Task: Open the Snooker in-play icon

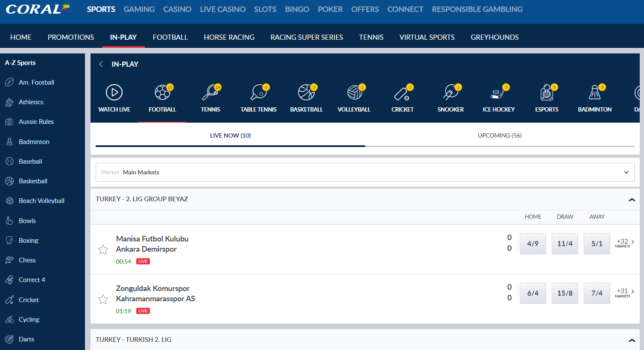Action: click(451, 92)
